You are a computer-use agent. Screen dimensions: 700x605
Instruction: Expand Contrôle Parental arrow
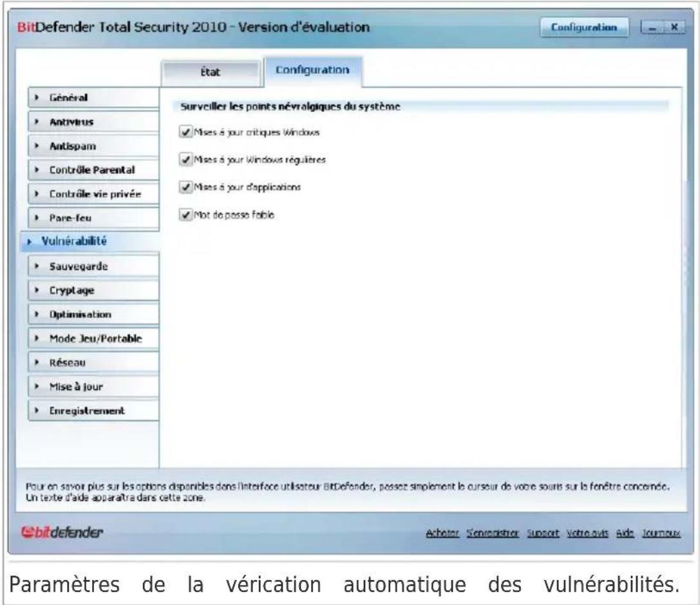[x=37, y=169]
